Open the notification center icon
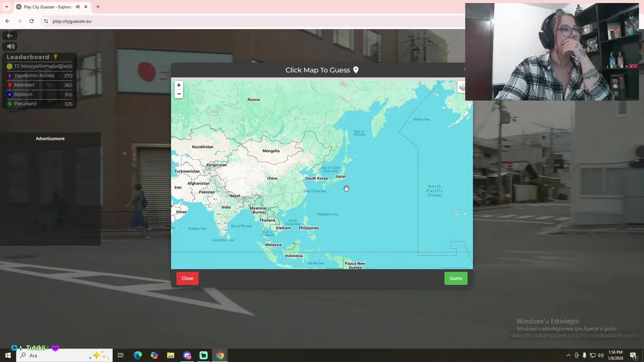The image size is (644, 362). click(633, 355)
